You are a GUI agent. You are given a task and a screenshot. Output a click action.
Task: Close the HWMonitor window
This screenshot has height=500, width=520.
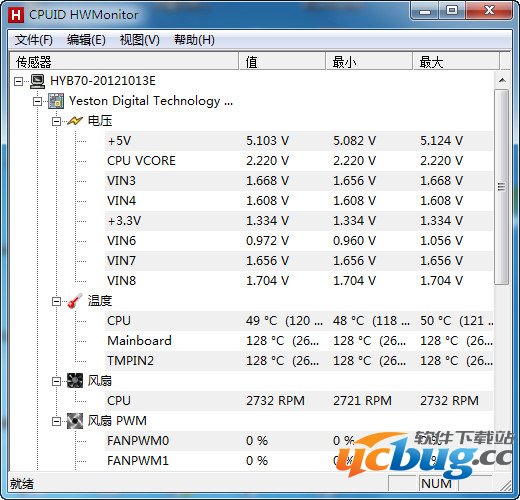tap(489, 11)
